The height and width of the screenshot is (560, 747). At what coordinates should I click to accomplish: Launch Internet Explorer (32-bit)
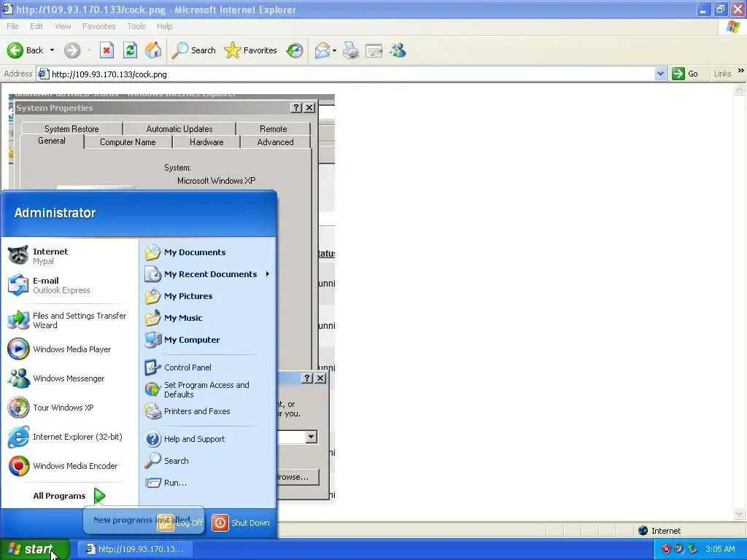pos(69,437)
